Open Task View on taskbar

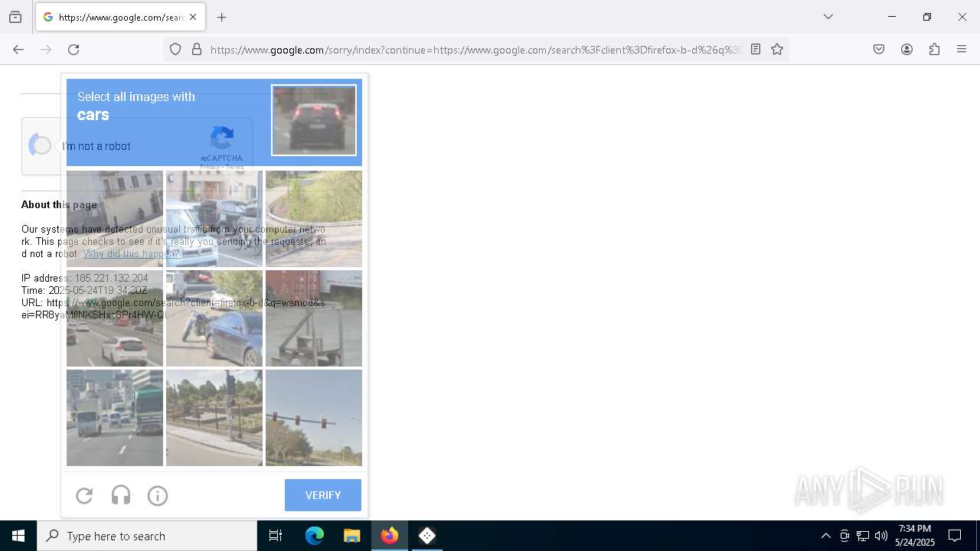(276, 536)
